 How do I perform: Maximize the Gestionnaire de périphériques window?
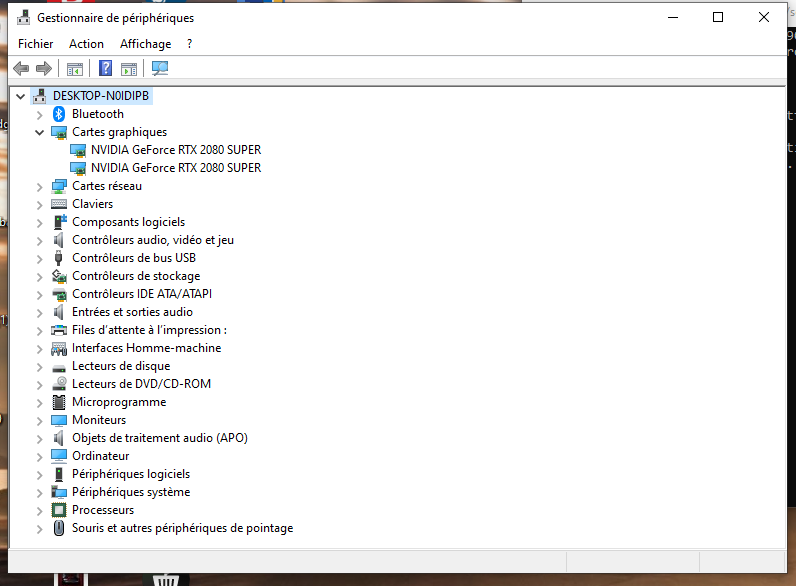pyautogui.click(x=718, y=17)
